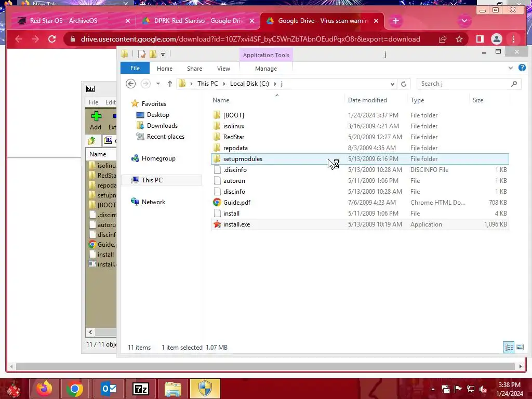Click the search magnifier icon
This screenshot has height=399, width=532.
[514, 84]
